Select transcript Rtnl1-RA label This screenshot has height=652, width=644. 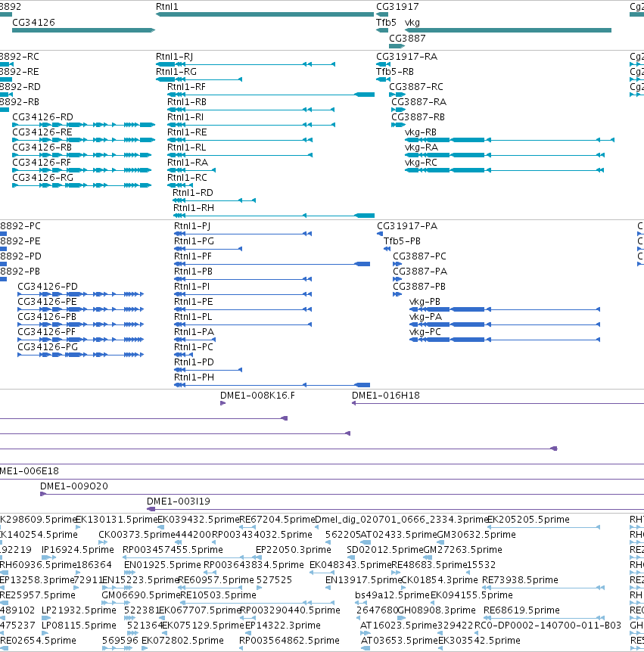coord(188,162)
